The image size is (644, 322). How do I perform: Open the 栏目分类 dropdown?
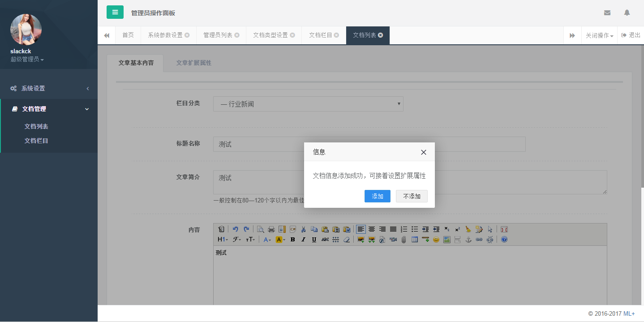[x=308, y=104]
